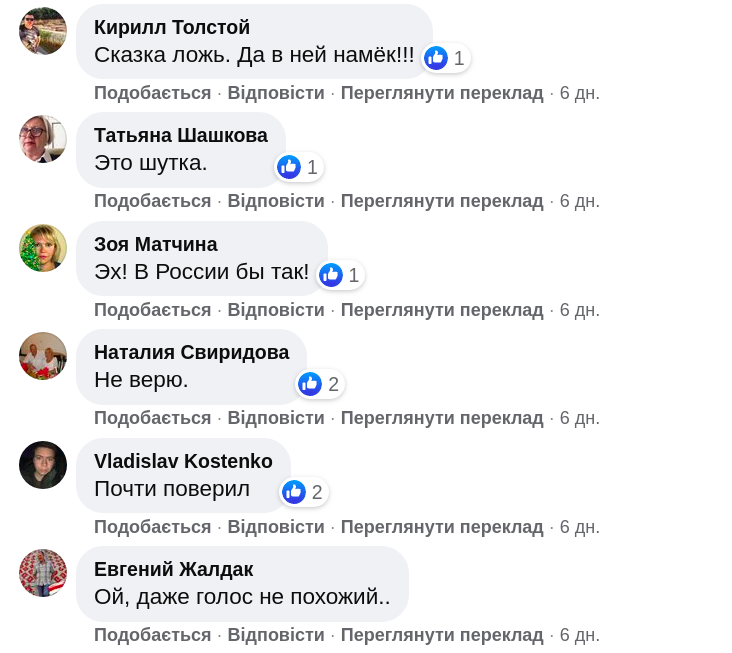Translate Евгений Жалдак's comment
Viewport: 732px width, 653px height.
[442, 635]
